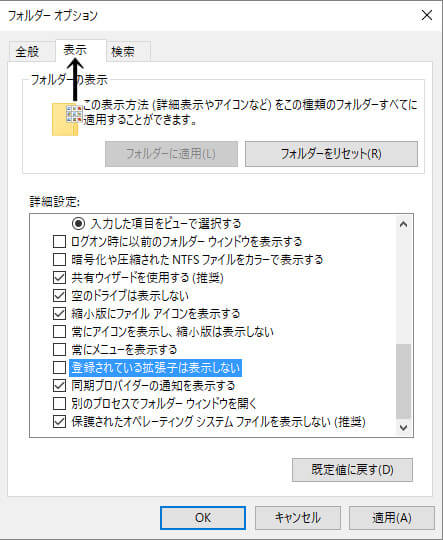Click 既定値に戻す(D) button
The width and height of the screenshot is (443, 540).
click(x=352, y=469)
